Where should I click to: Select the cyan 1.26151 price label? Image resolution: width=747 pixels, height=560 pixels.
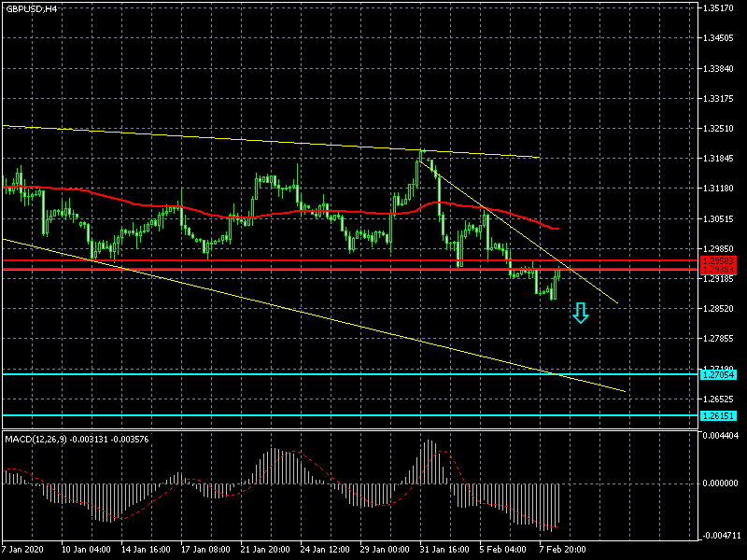click(x=718, y=415)
